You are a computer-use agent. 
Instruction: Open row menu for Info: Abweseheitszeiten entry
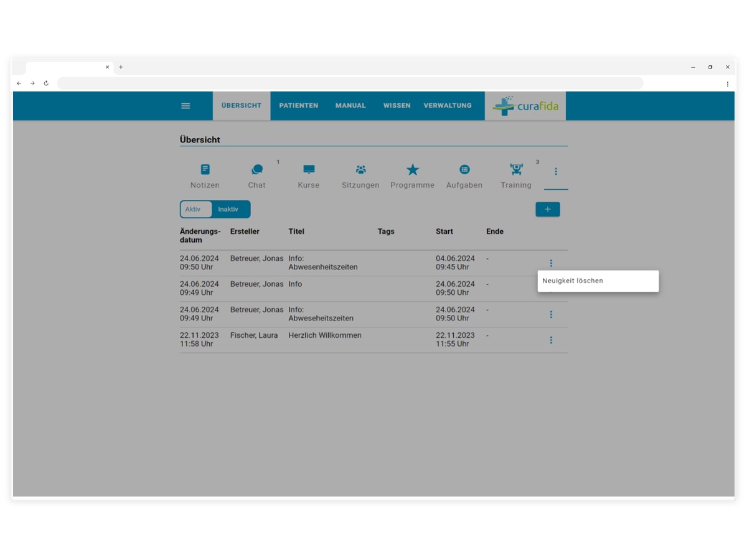[x=551, y=314]
